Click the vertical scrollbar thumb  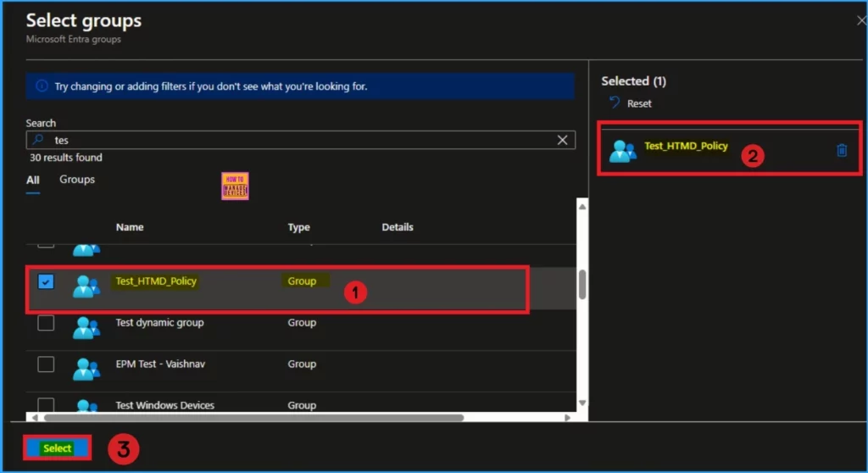(582, 284)
